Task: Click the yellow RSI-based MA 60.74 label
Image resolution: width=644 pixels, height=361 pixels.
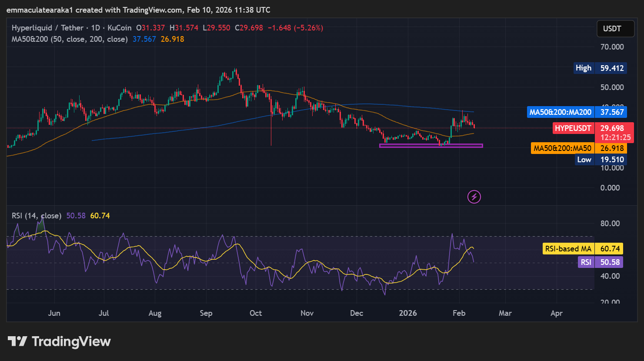Action: [583, 249]
